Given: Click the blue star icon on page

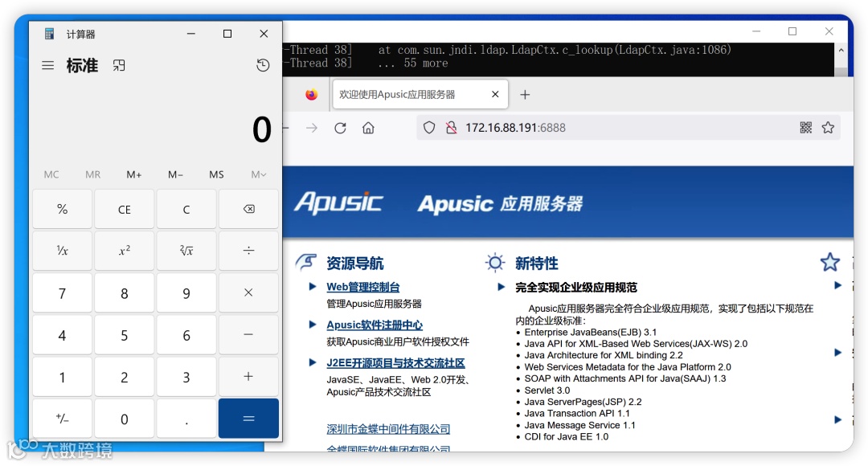Looking at the screenshot, I should 829,262.
